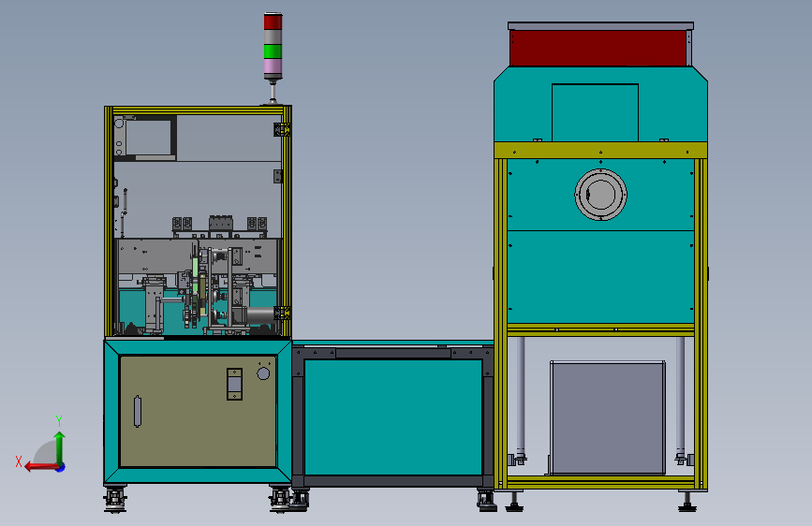
Task: Select the olive cabinet door on the left machine base
Action: pos(198,412)
